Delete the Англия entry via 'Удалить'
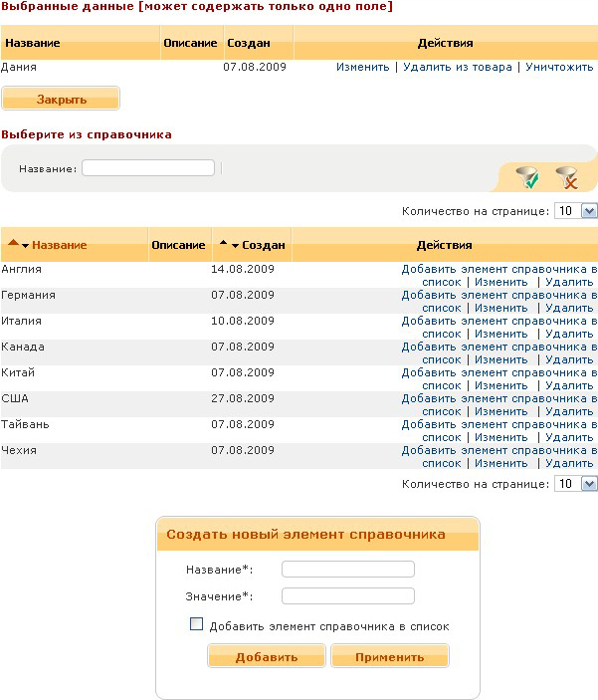Viewport: 598px width, 700px height. coord(569,282)
